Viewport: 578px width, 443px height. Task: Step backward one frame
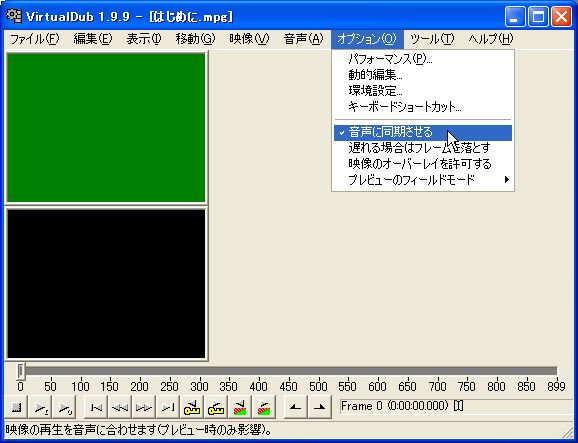[x=120, y=407]
